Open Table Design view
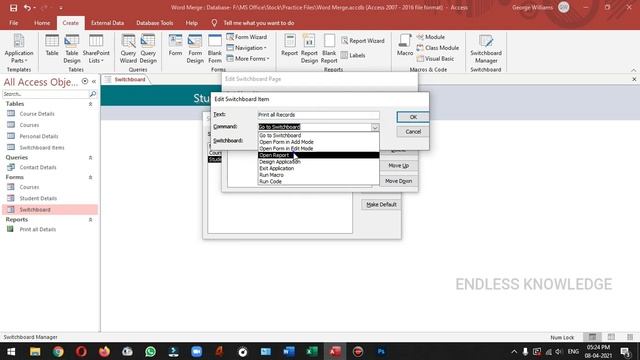This screenshot has height=360, width=640. [72, 49]
